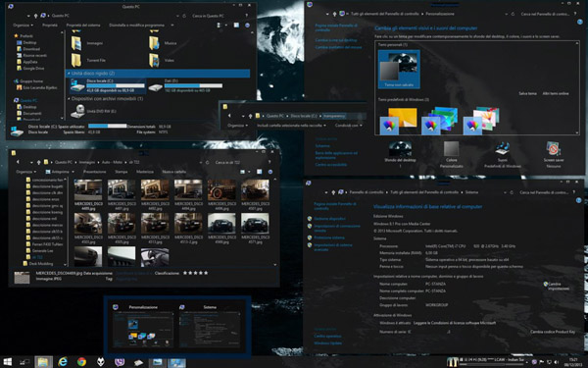Collapse Dispositivi con archivi rimovibili group
This screenshot has width=588, height=368.
tap(69, 99)
